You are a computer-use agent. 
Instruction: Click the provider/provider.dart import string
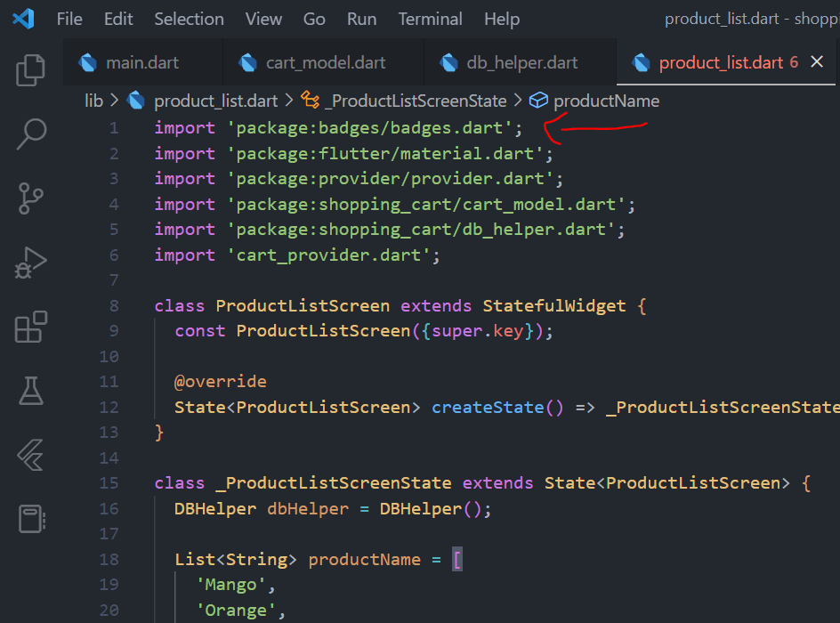390,179
